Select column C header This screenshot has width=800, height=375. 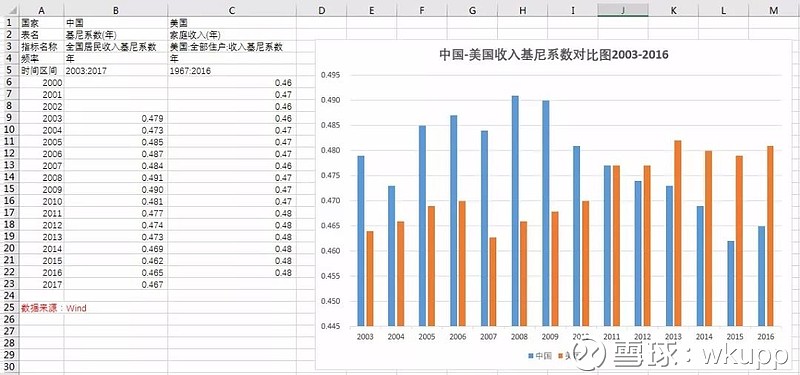click(x=232, y=10)
